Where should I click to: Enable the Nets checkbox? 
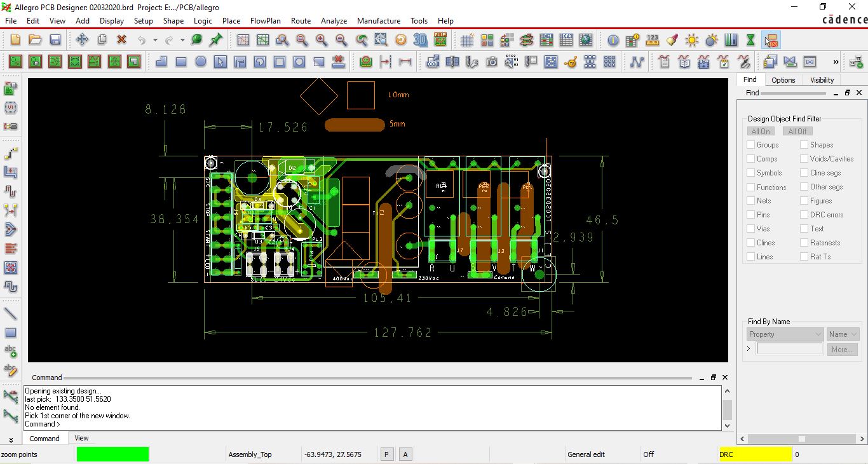[x=751, y=201]
